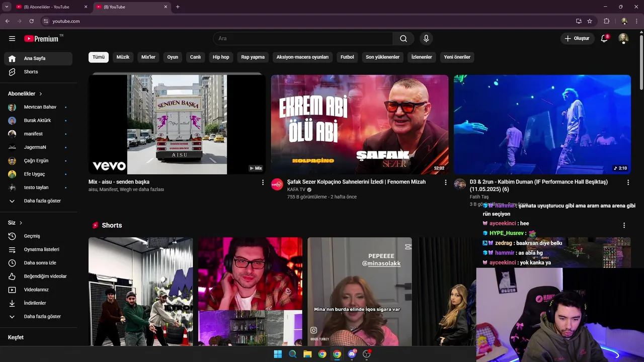The width and height of the screenshot is (644, 362).
Task: Open Videolarınız page
Action: coord(38,290)
